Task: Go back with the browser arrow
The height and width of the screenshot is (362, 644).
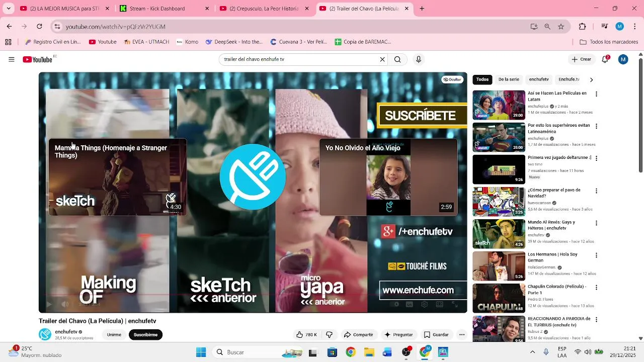Action: 9,27
